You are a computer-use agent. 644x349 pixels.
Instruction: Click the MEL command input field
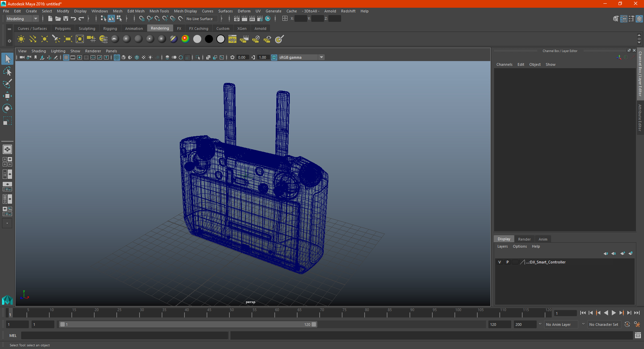pyautogui.click(x=124, y=335)
